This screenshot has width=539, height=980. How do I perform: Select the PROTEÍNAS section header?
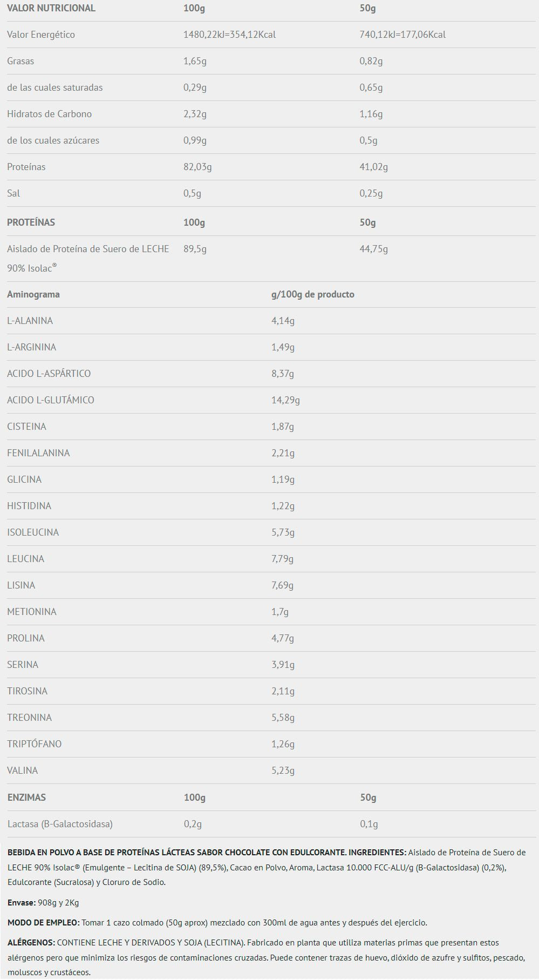[31, 222]
